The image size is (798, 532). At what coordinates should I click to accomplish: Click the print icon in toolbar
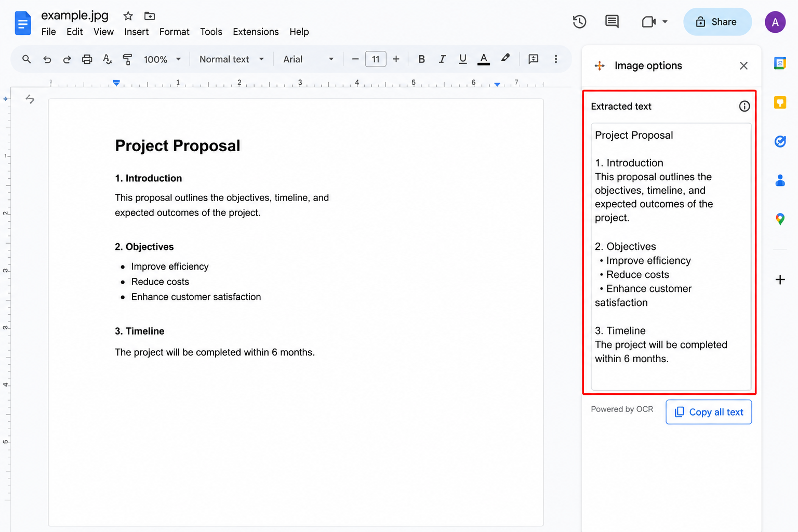pos(87,59)
